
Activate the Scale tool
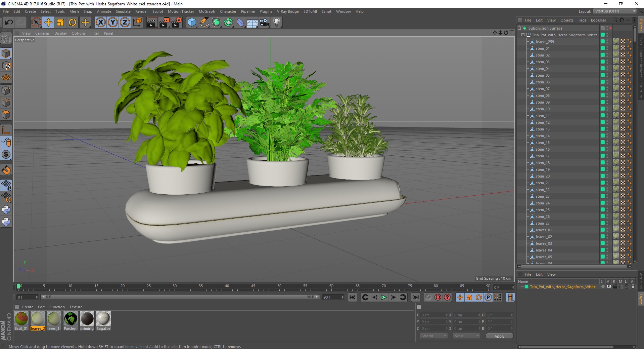click(60, 23)
